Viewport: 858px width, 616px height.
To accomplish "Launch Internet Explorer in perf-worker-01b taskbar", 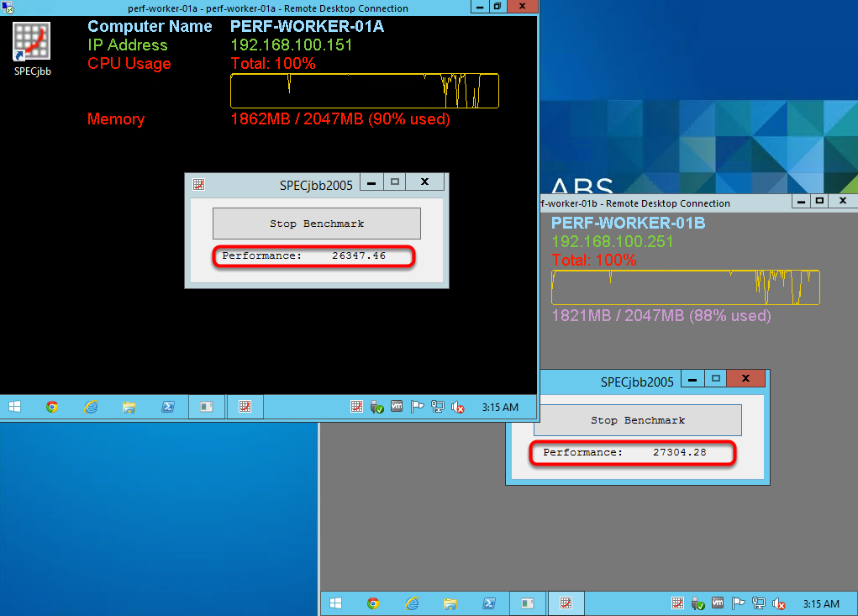I will (412, 603).
